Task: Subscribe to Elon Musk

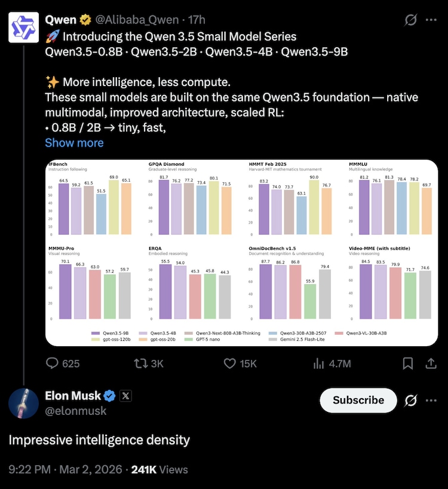Action: [x=358, y=400]
